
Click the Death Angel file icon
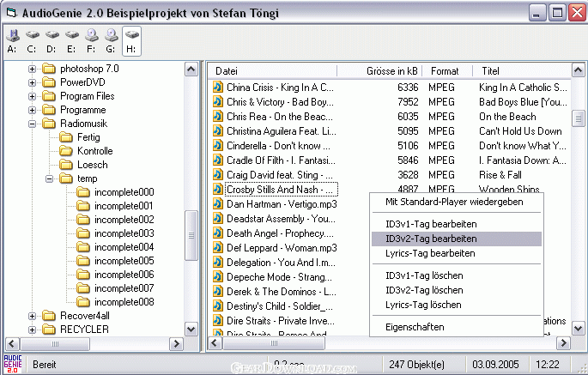click(217, 233)
